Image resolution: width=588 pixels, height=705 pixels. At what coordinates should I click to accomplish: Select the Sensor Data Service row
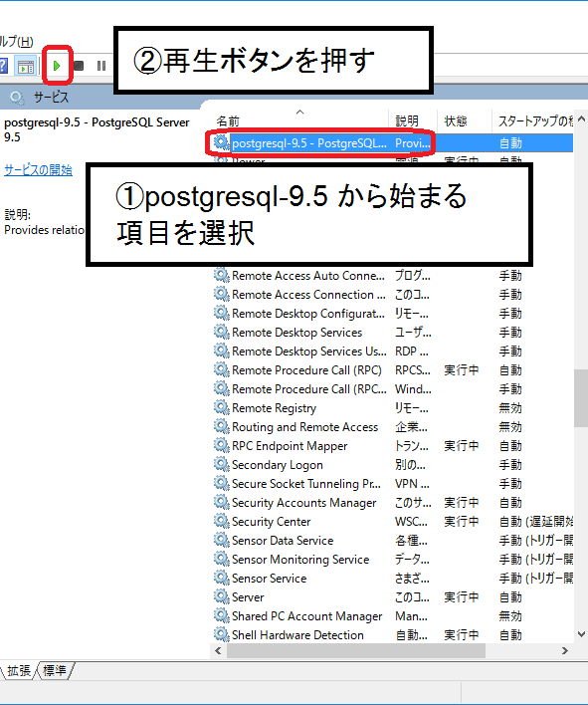pos(393,540)
